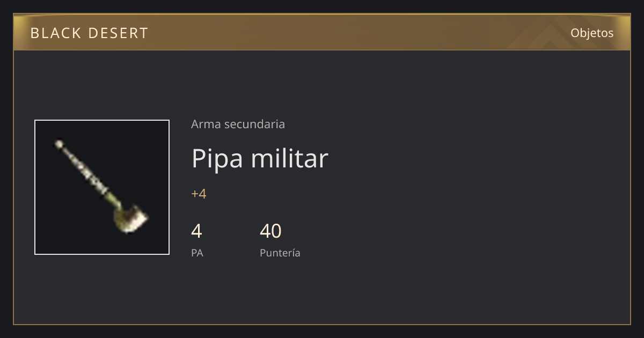Click the +4 enhancement level text
The image size is (644, 338).
[x=199, y=194]
